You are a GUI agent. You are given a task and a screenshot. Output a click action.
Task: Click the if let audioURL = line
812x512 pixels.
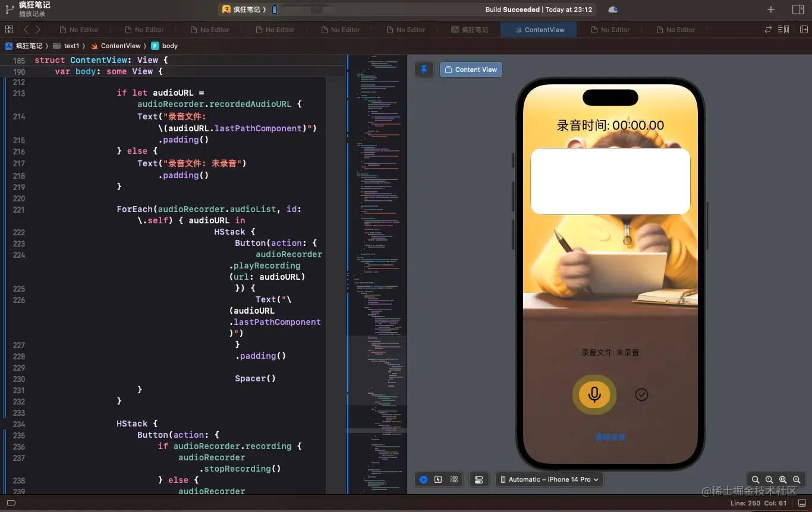click(160, 93)
